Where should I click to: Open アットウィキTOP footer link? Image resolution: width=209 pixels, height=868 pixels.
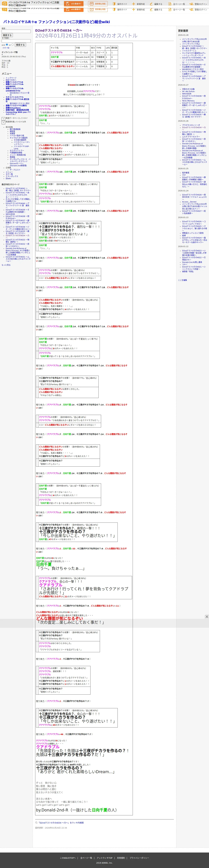105,858
